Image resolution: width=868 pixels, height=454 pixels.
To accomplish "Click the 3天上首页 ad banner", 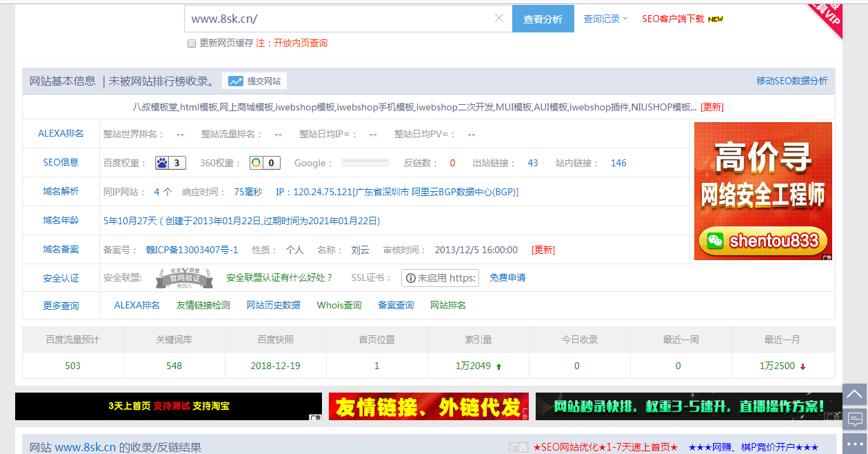I will tap(168, 406).
